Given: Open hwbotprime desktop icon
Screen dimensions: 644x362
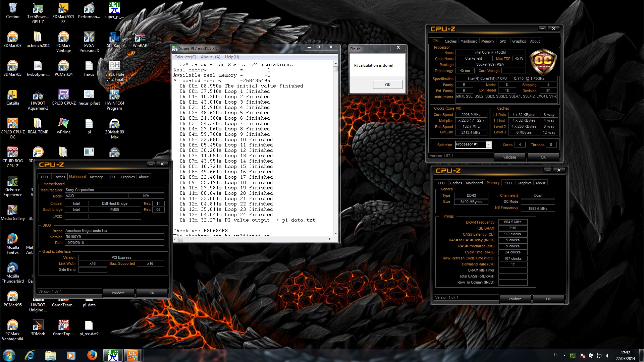Looking at the screenshot, I should tap(38, 68).
